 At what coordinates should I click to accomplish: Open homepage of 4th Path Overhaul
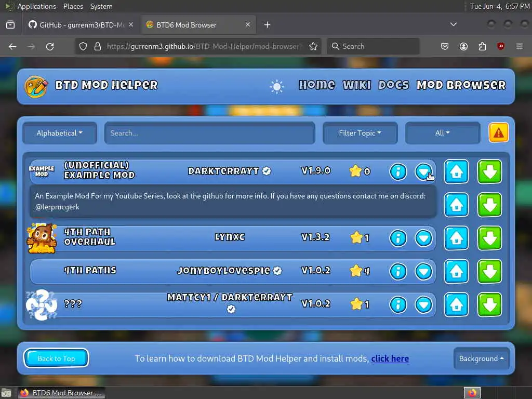(456, 238)
